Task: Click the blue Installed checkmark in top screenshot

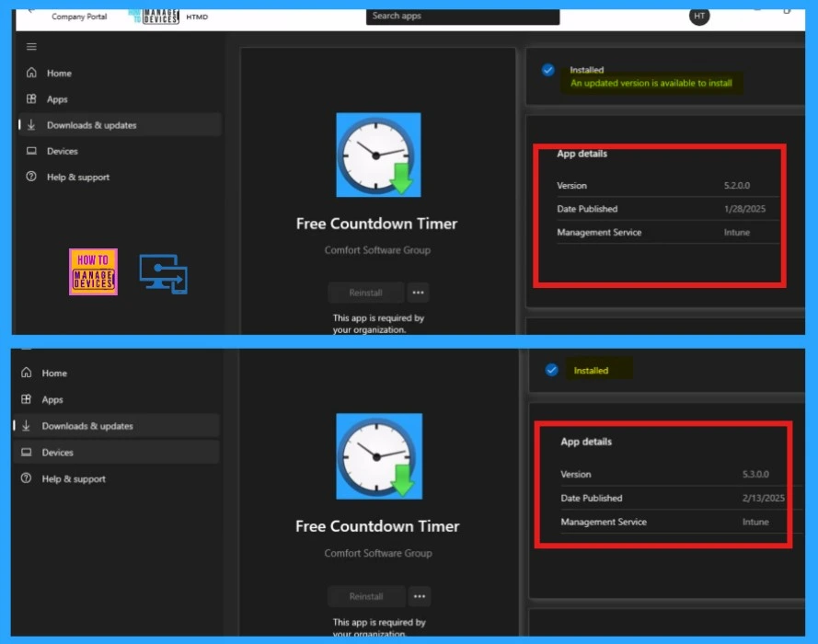Action: 547,70
